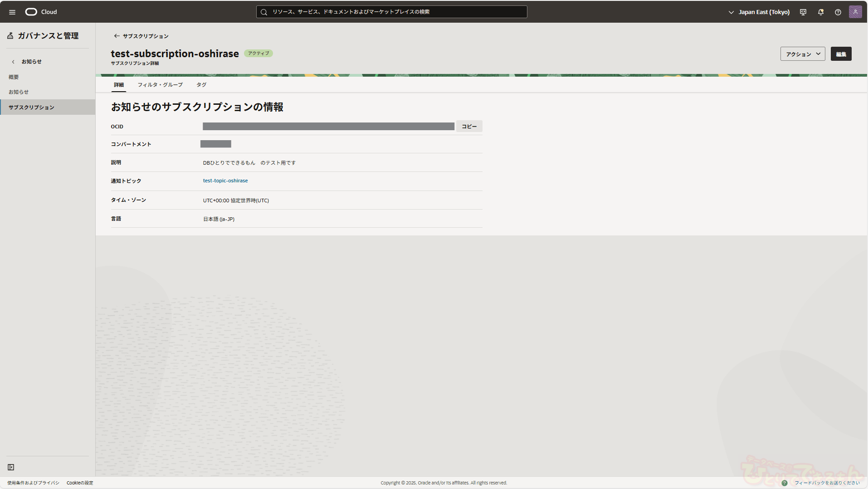Open the アクション dropdown menu
Image resolution: width=868 pixels, height=489 pixels.
[x=802, y=54]
